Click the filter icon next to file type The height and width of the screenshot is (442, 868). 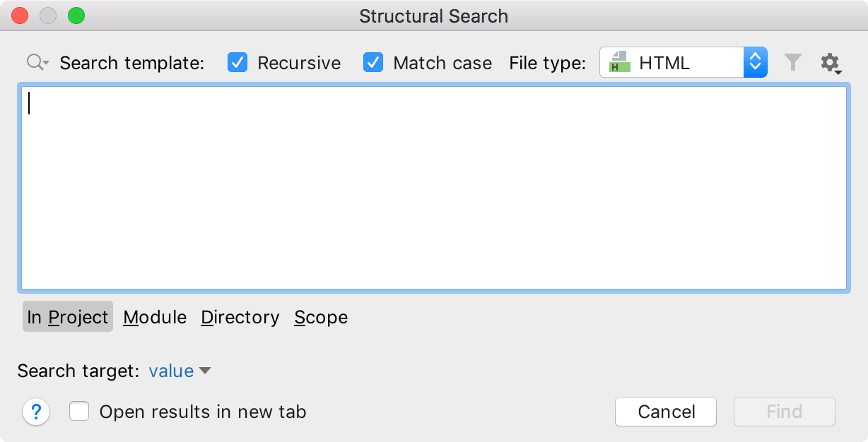[x=792, y=62]
